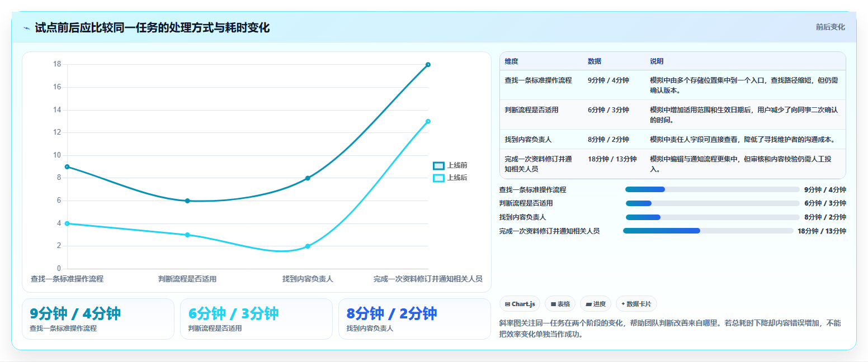Image resolution: width=868 pixels, height=362 pixels.
Task: Click the 上线前 point at value 9
Action: pyautogui.click(x=67, y=166)
